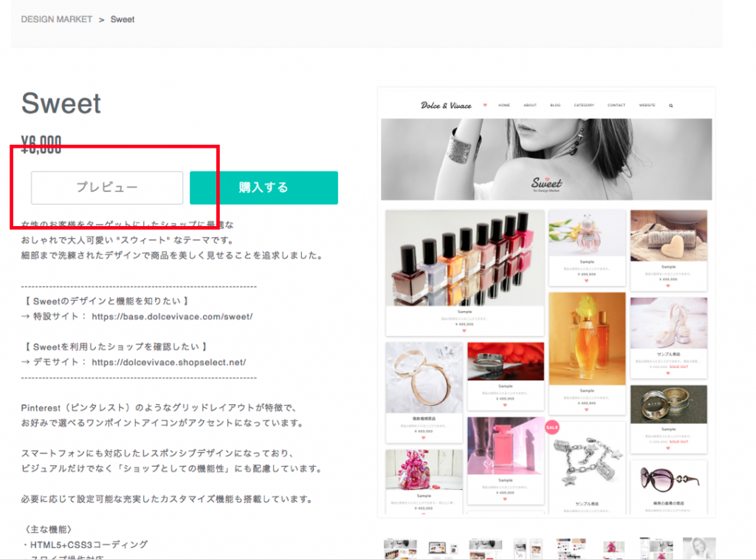Image resolution: width=756 pixels, height=560 pixels.
Task: Click the line 〈主な機能〉
Action: [x=48, y=530]
